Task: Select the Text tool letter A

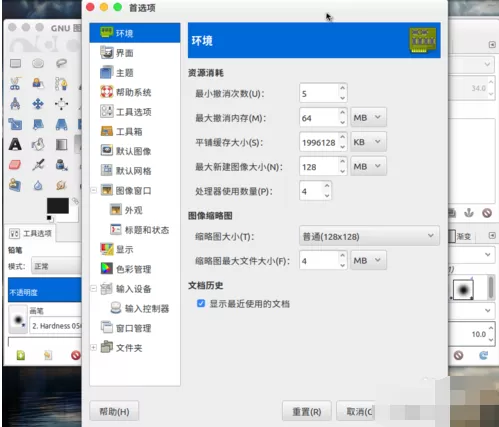Action: [15, 144]
